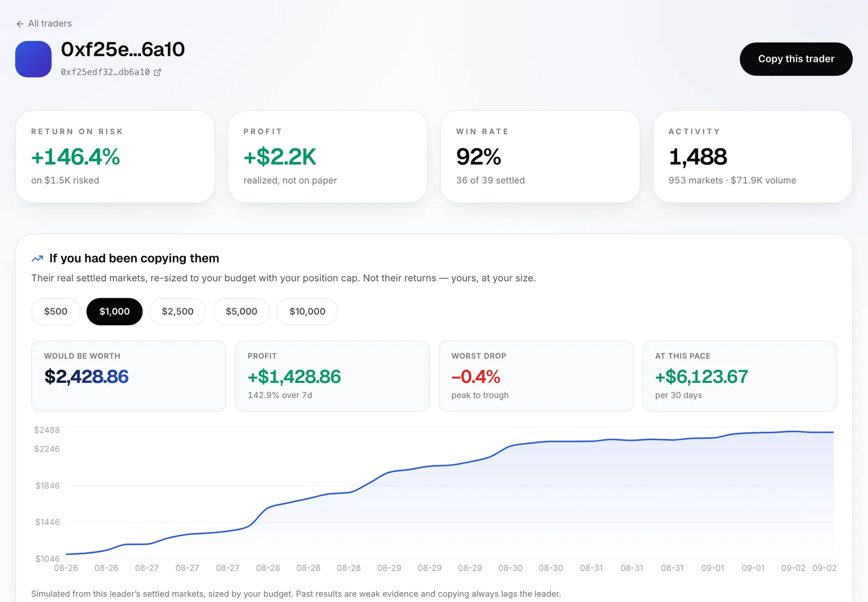Select the $1,000 budget option
868x602 pixels.
tap(114, 312)
